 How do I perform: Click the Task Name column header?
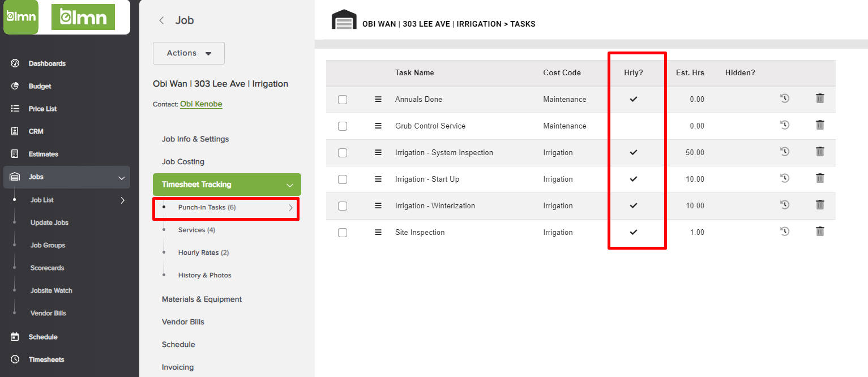tap(414, 72)
